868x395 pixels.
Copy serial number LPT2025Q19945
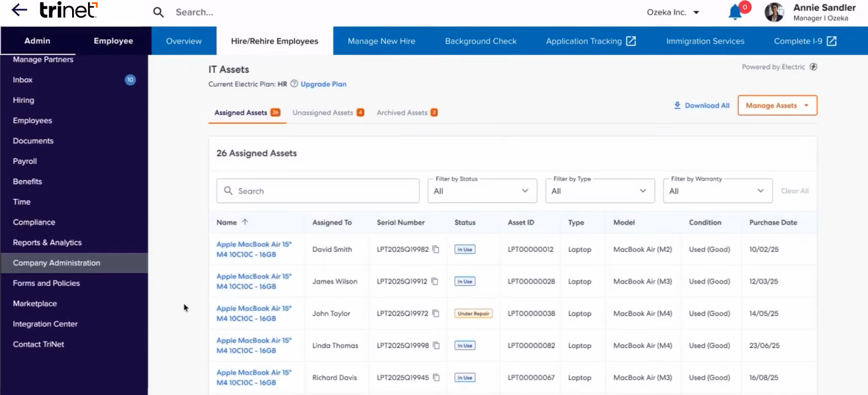pos(435,377)
